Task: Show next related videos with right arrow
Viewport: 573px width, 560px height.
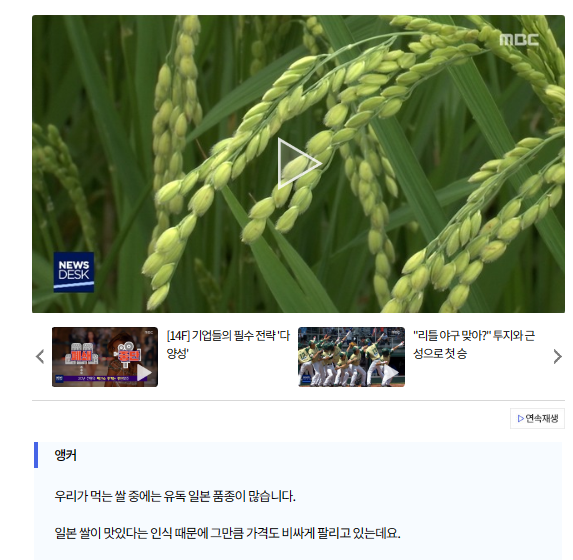Action: pyautogui.click(x=557, y=357)
